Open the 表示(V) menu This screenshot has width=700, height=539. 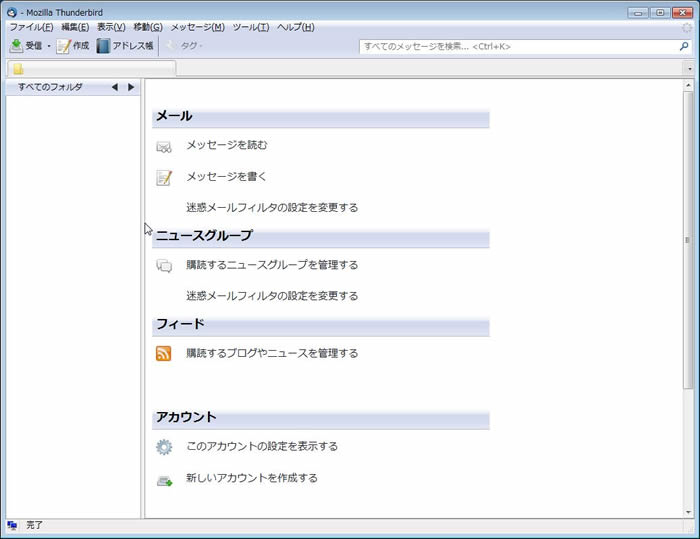111,27
